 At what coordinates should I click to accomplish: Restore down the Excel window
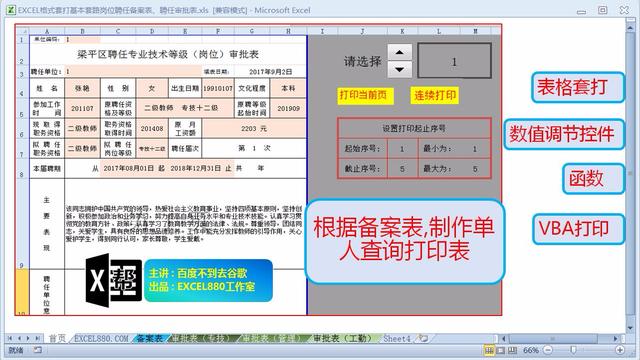[602, 10]
